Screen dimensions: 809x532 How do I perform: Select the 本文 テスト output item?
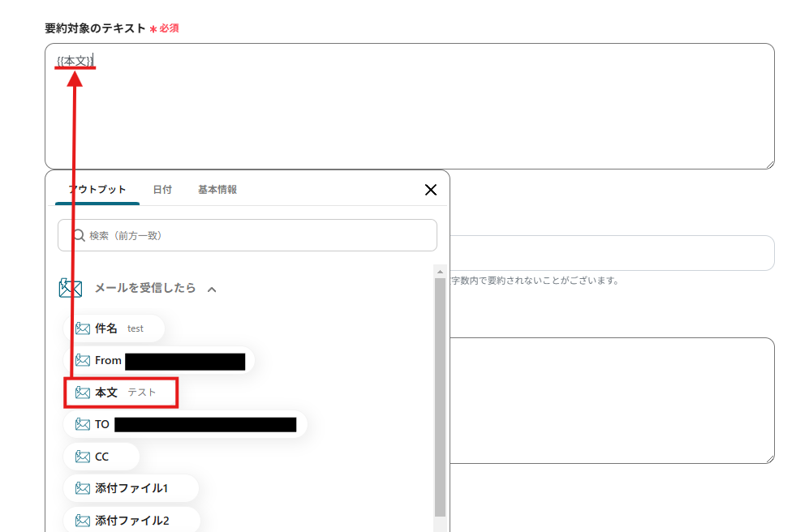coord(118,393)
